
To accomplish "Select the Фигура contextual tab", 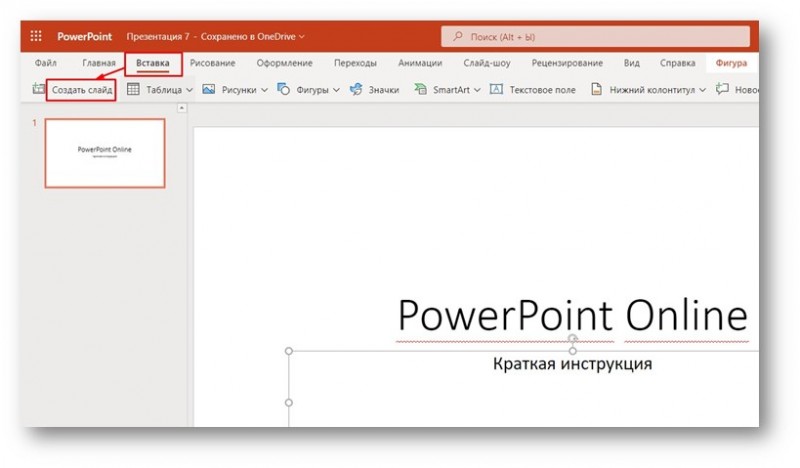I will [731, 63].
